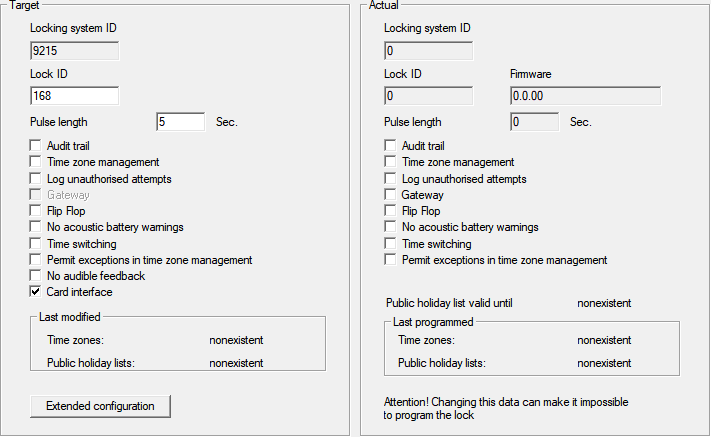Check Target No acoustic battery warnings
Screen dimensions: 711x437
point(36,228)
